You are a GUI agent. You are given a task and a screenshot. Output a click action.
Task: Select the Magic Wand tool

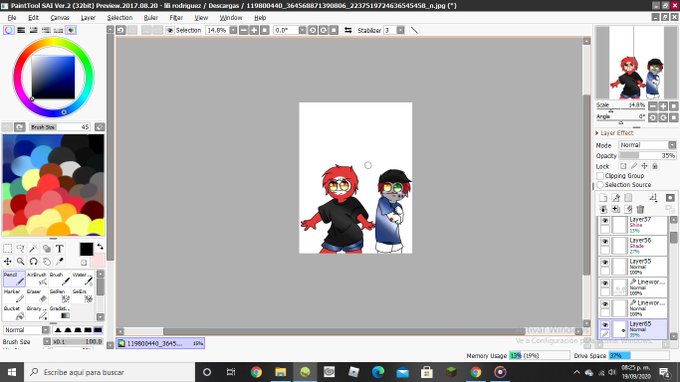click(33, 248)
